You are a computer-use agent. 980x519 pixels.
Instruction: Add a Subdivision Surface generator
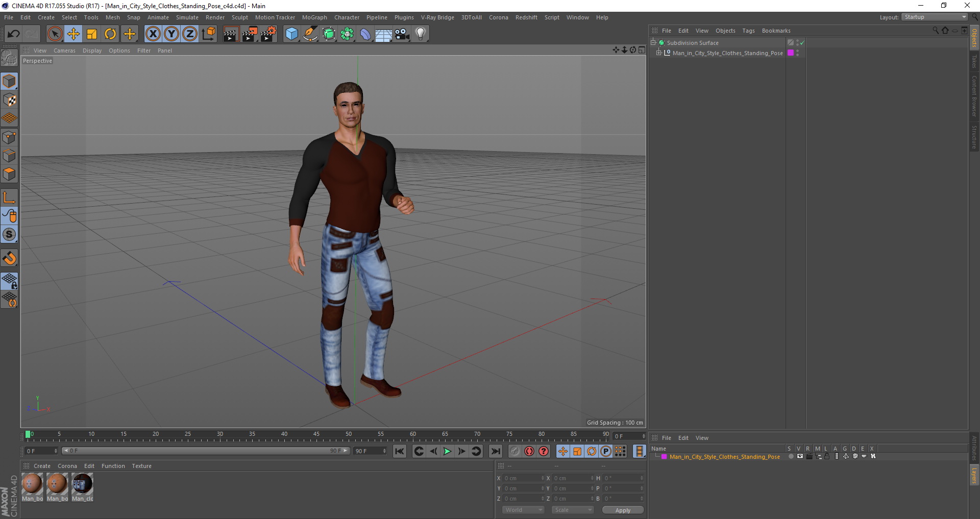click(329, 34)
